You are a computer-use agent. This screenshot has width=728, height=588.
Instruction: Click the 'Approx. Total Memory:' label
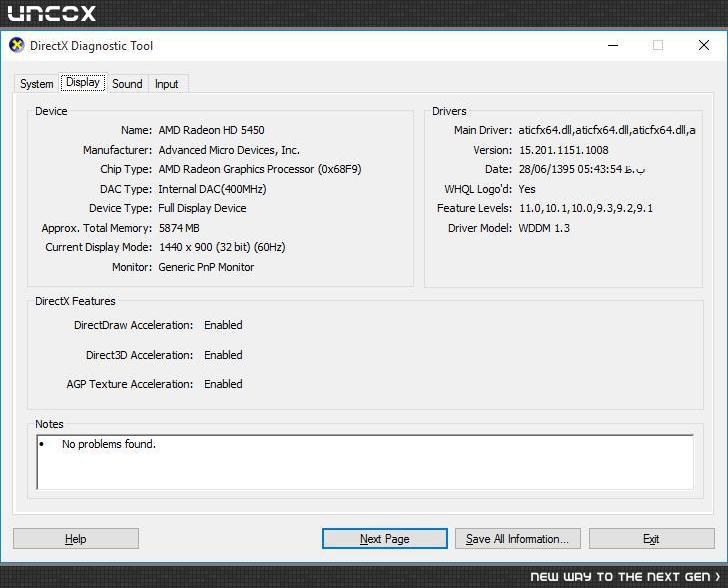coord(97,228)
